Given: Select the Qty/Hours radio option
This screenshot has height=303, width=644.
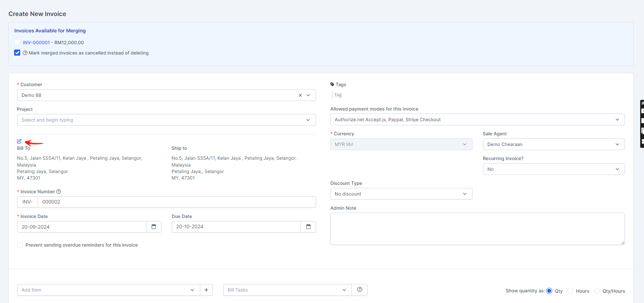Looking at the screenshot, I should click(x=597, y=291).
